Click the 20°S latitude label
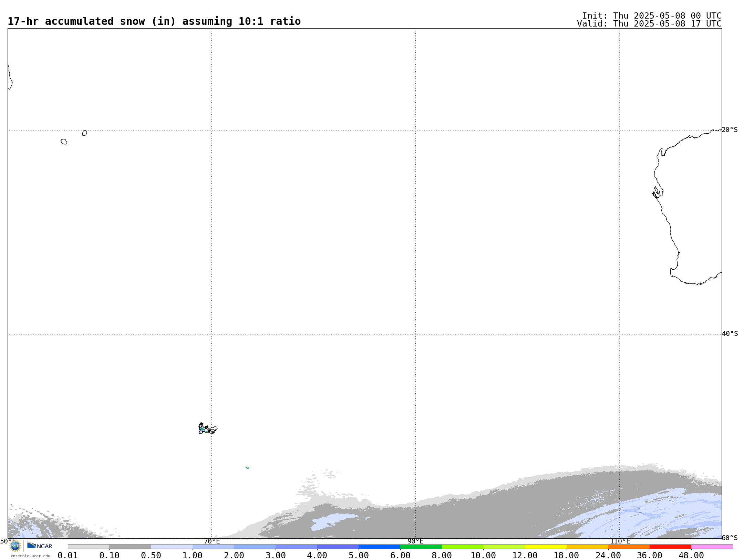This screenshot has width=744, height=560. [730, 130]
